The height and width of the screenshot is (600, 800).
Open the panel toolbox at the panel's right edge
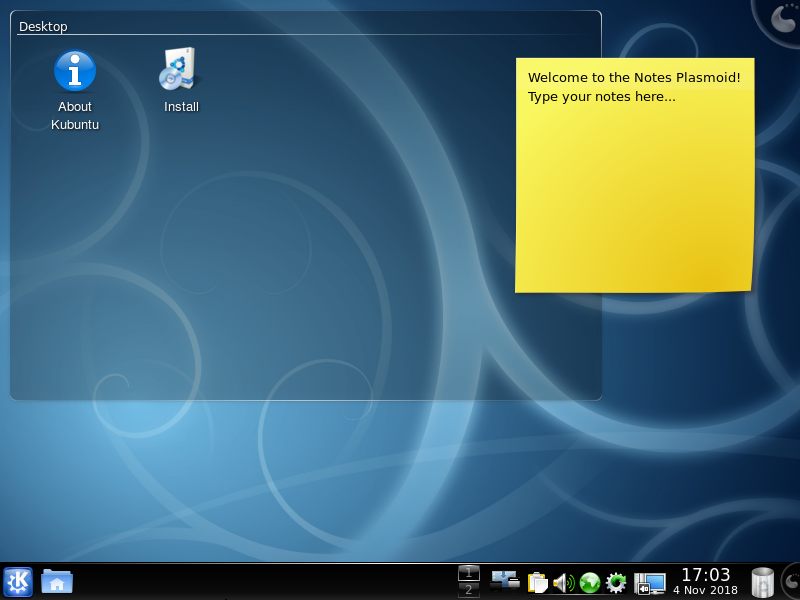pyautogui.click(x=791, y=581)
